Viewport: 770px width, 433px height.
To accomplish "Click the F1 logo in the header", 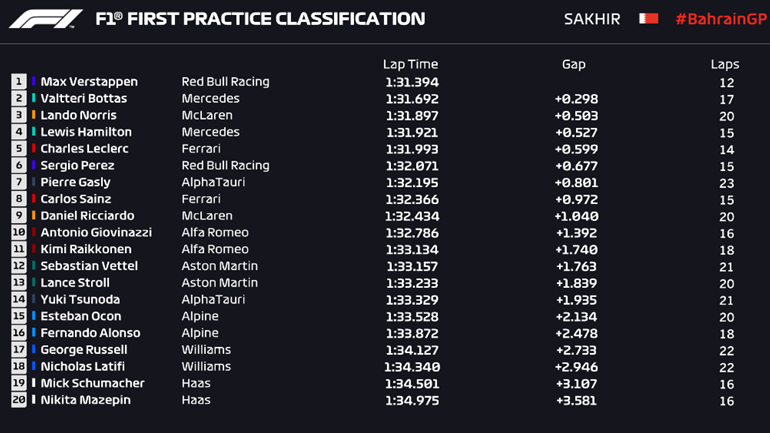I will click(48, 18).
